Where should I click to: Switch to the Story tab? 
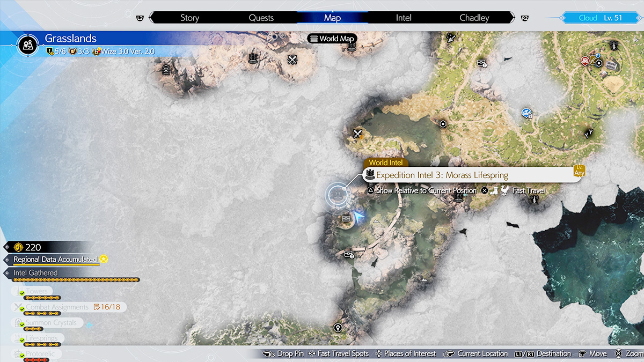click(x=189, y=18)
